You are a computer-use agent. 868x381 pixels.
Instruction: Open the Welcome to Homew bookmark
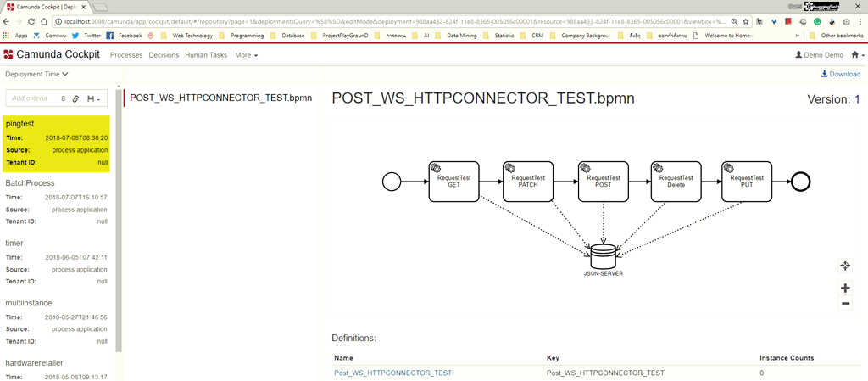(723, 35)
